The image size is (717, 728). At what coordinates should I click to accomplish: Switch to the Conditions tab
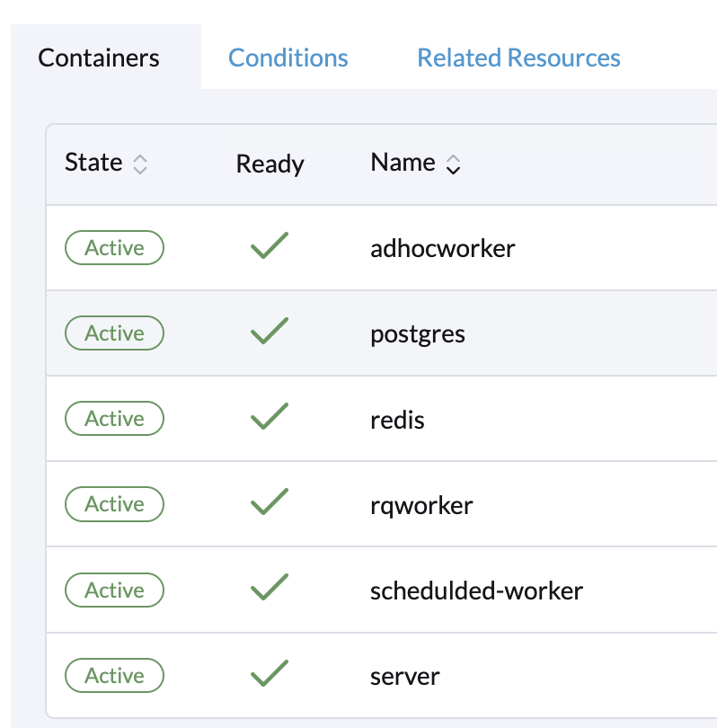tap(288, 58)
